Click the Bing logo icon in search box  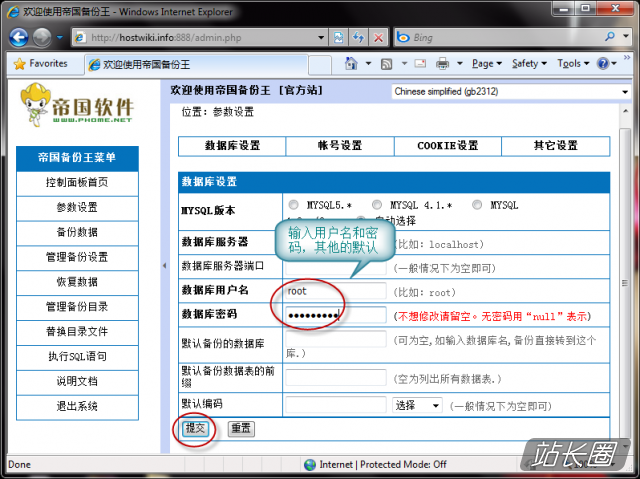click(x=404, y=37)
